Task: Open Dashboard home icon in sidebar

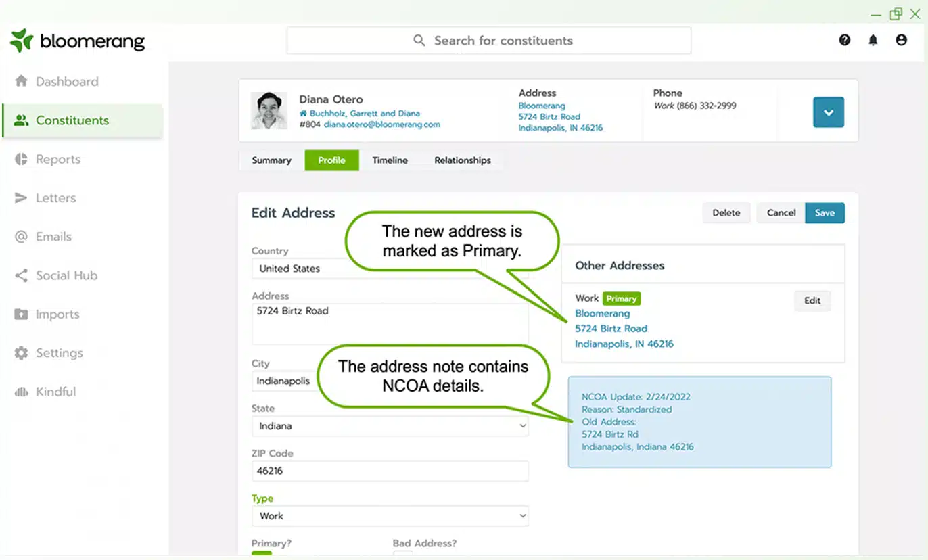Action: click(22, 81)
